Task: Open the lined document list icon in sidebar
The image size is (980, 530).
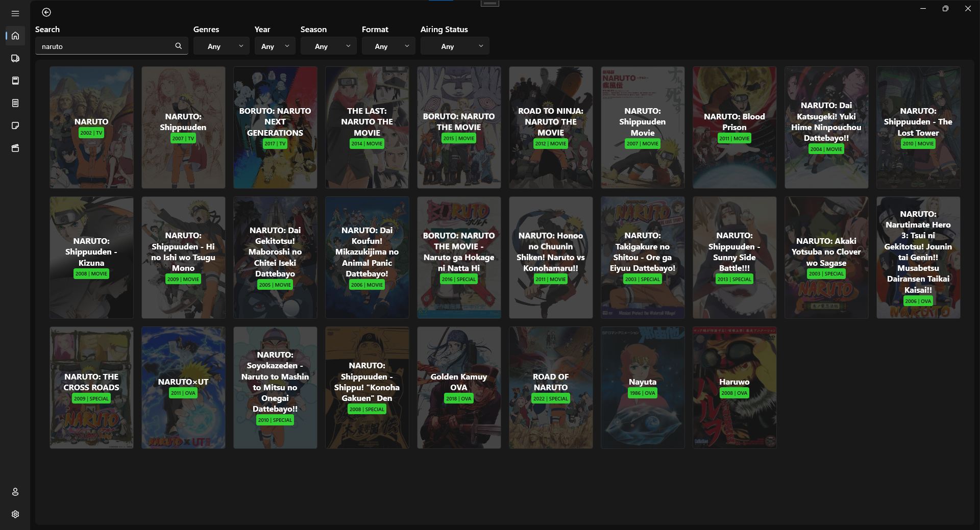Action: pos(15,103)
